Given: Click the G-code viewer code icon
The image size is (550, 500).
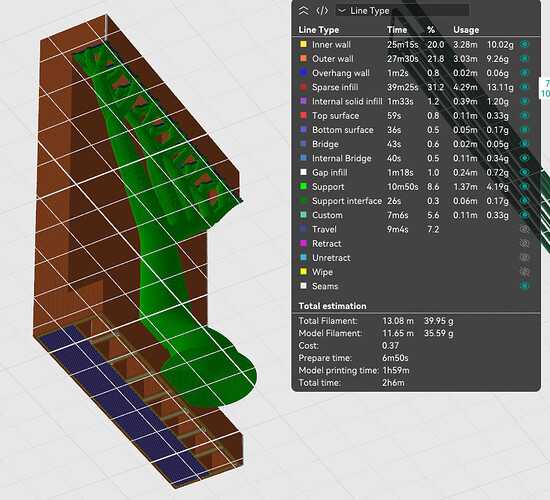Looking at the screenshot, I should click(x=322, y=11).
